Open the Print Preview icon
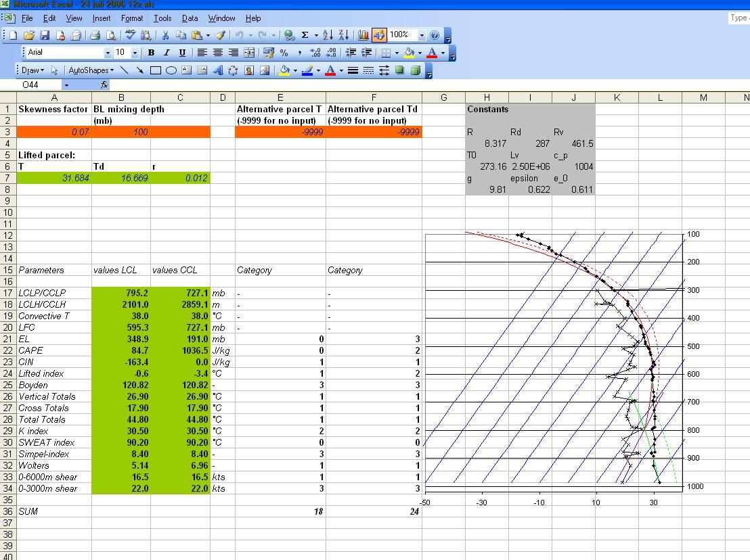750x560 pixels. pos(111,35)
